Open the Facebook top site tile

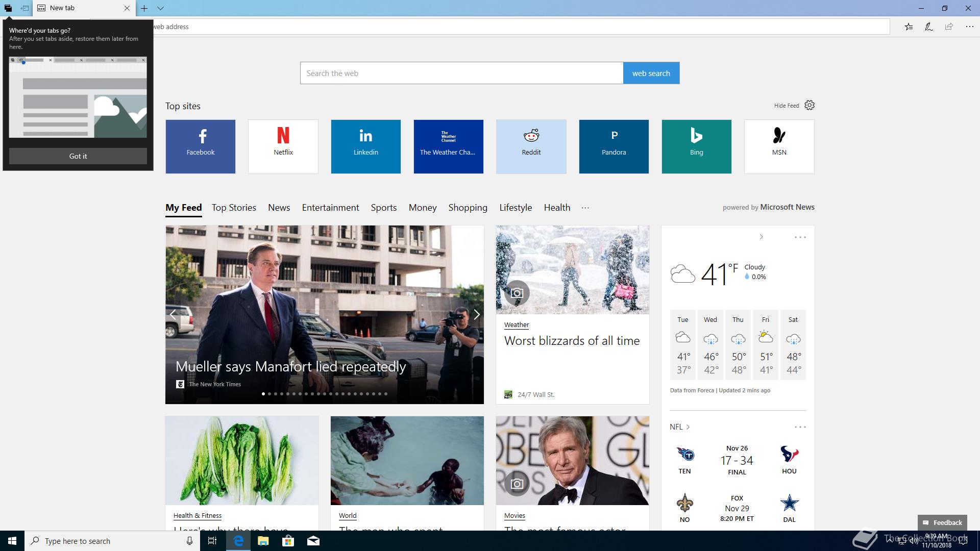pos(201,146)
